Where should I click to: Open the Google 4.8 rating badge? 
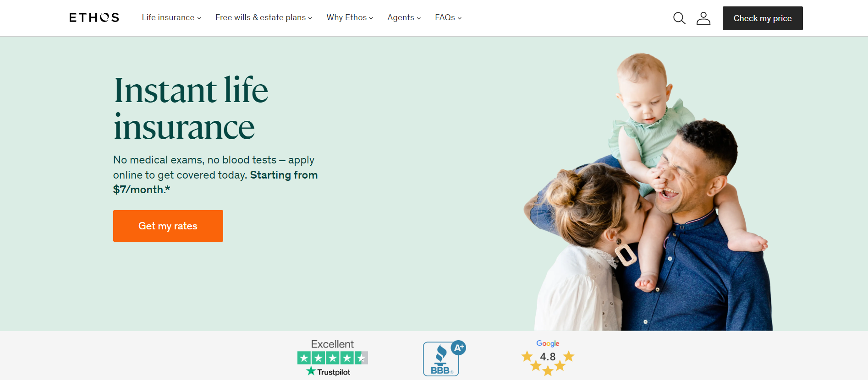click(548, 358)
